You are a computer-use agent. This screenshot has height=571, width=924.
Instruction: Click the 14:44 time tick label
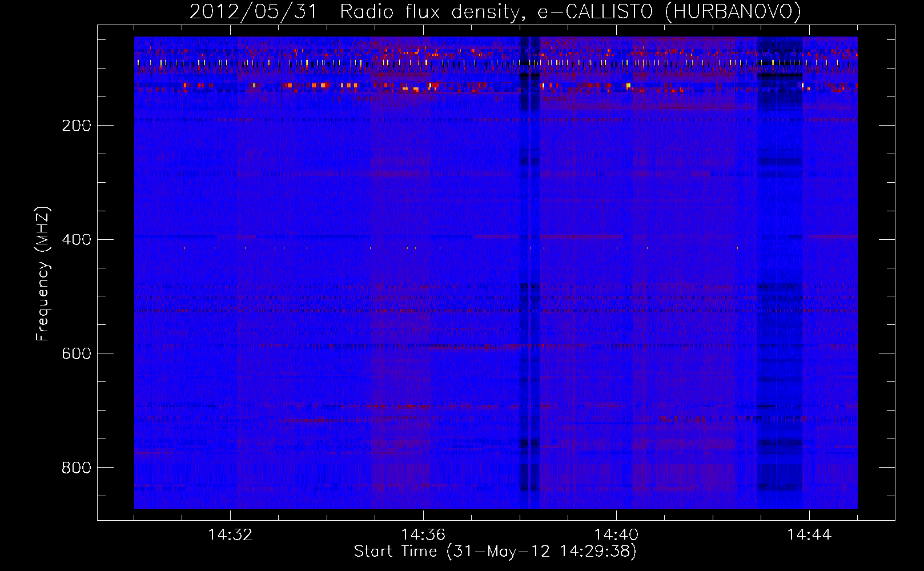809,535
